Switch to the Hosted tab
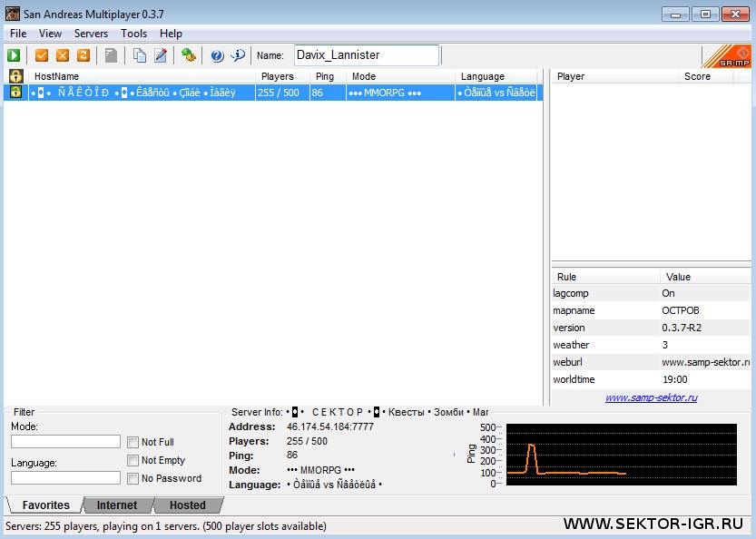 coord(188,505)
